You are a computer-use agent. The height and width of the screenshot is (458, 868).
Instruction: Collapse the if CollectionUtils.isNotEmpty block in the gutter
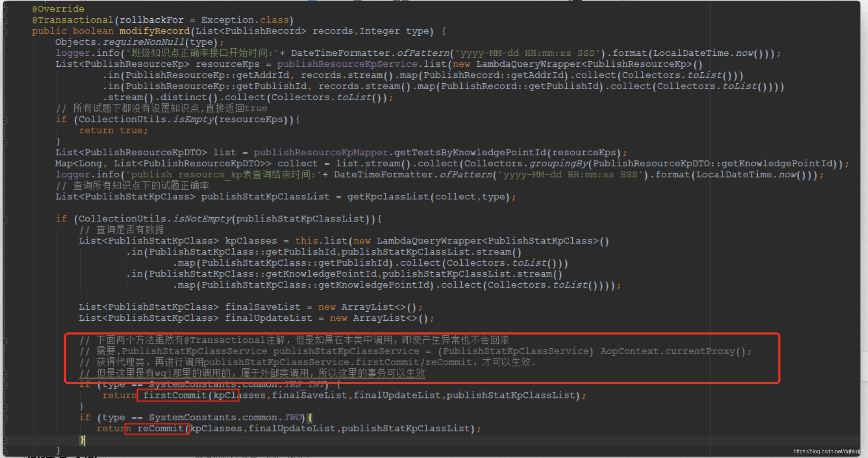pyautogui.click(x=5, y=219)
